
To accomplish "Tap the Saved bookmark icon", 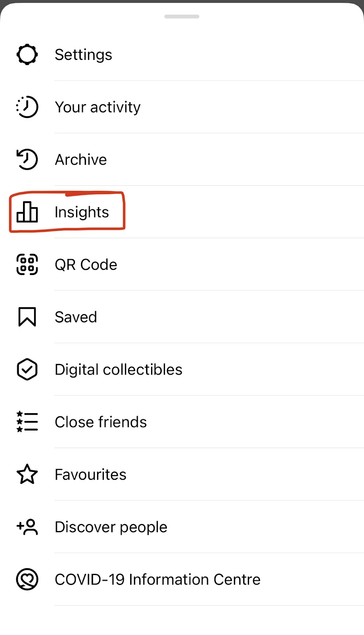I will pos(27,317).
